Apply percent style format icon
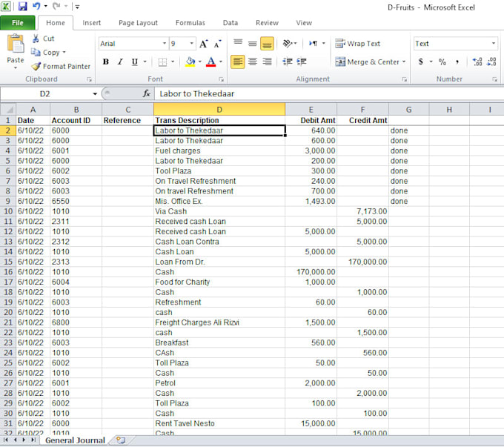Viewport: 504px width, 447px height. point(442,62)
